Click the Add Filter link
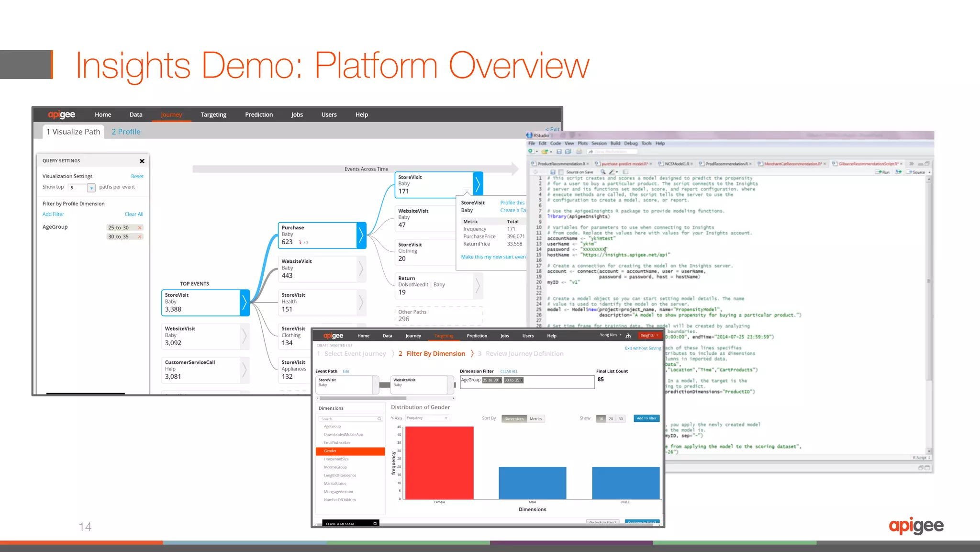 click(53, 214)
